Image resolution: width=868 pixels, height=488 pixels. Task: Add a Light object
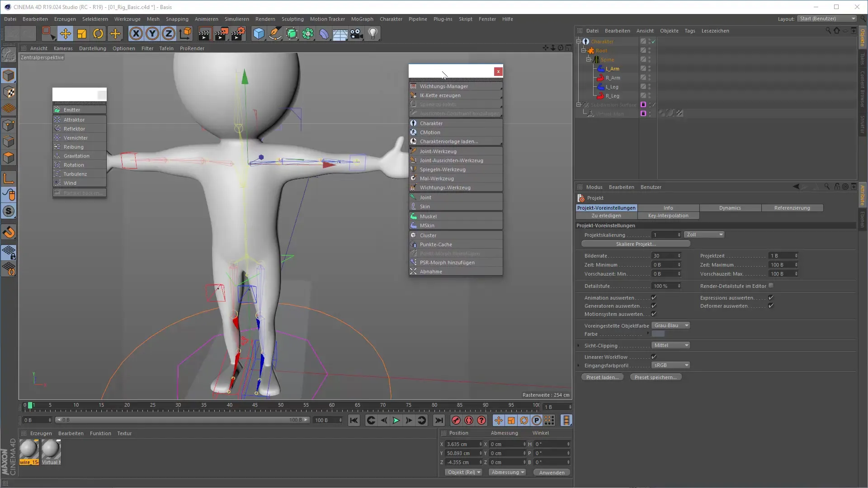[x=373, y=33]
